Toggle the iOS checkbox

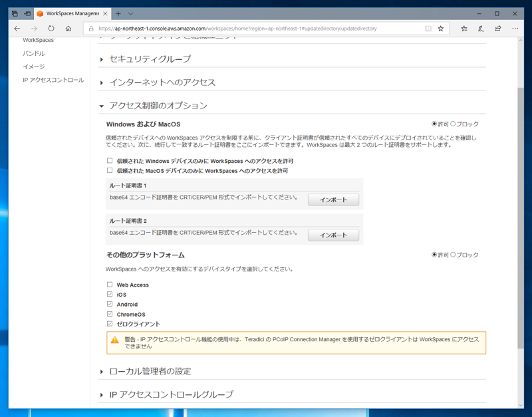[110, 294]
